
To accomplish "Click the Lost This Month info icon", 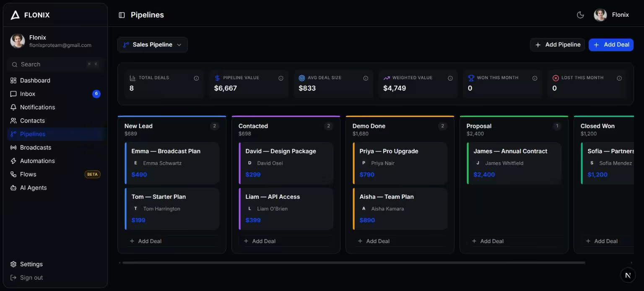I will click(x=619, y=78).
